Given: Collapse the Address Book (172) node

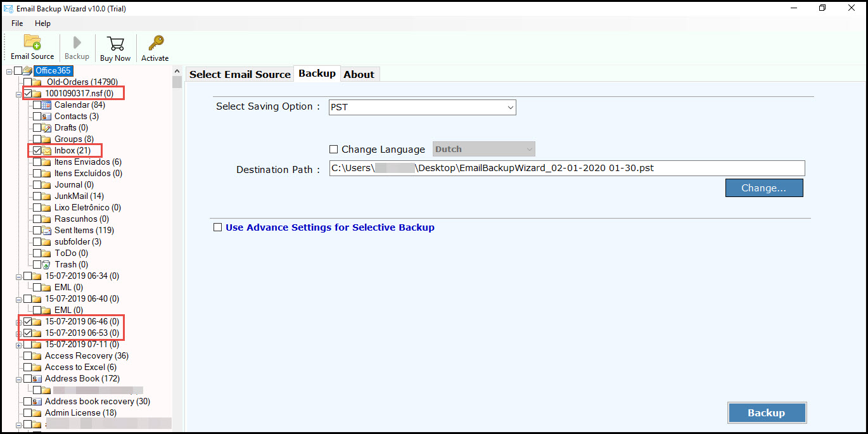Looking at the screenshot, I should coord(18,379).
